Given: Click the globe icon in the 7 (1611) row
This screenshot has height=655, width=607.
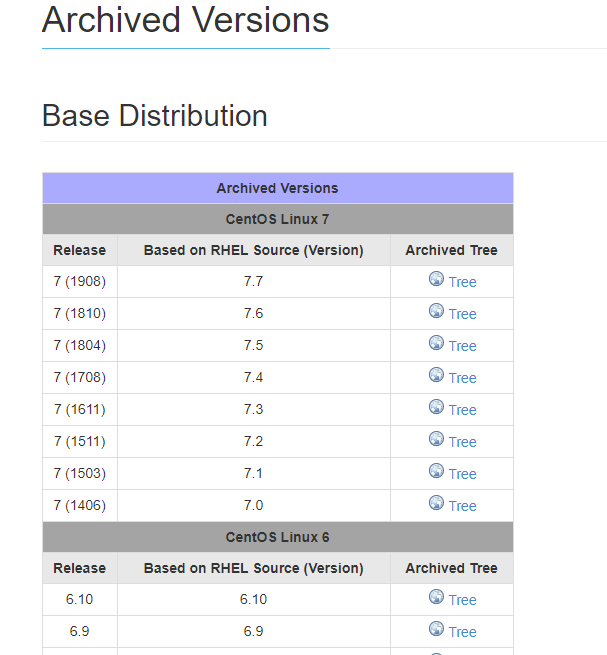Looking at the screenshot, I should point(436,406).
